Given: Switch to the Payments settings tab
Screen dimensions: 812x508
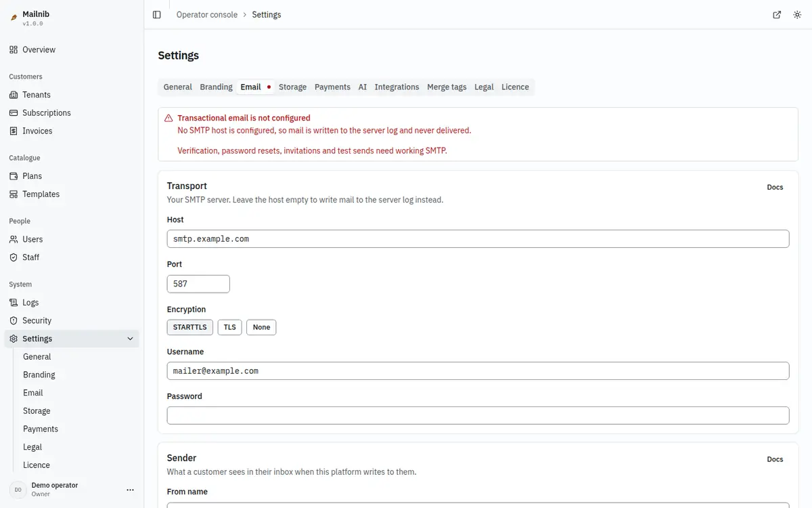Looking at the screenshot, I should [332, 87].
